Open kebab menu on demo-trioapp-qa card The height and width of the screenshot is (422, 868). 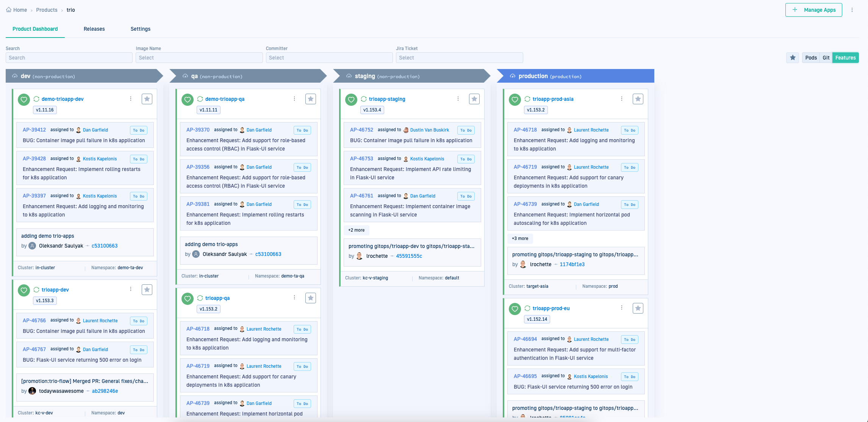(x=294, y=99)
